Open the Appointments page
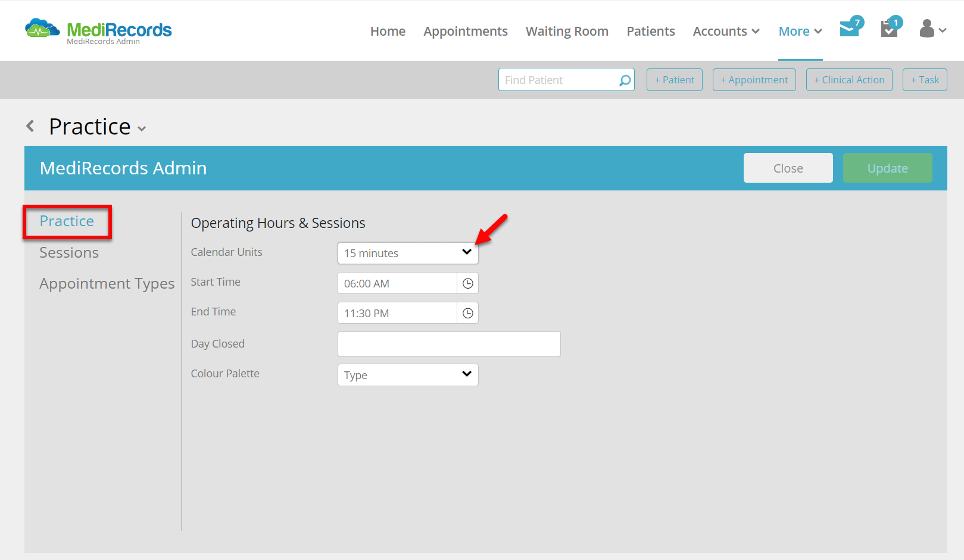This screenshot has width=964, height=560. (466, 31)
